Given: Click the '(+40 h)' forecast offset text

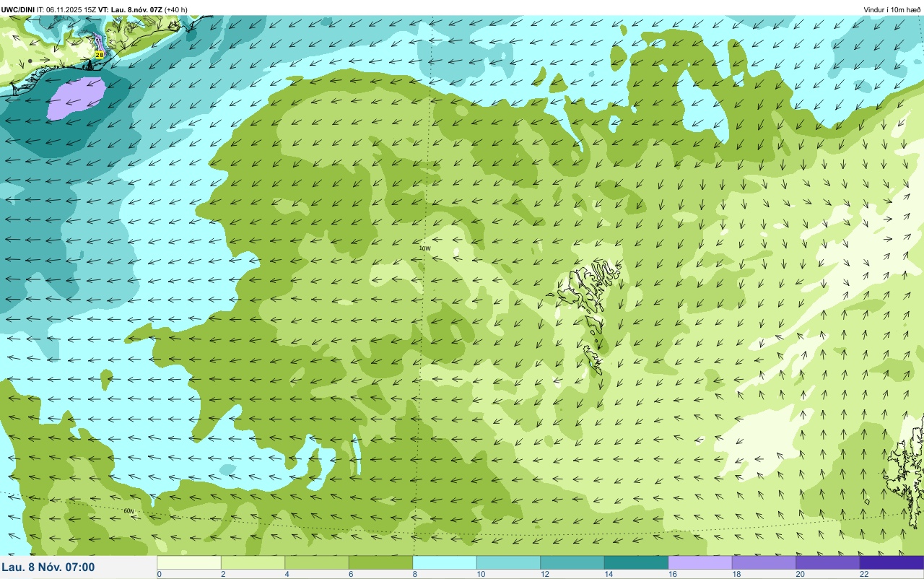Looking at the screenshot, I should coord(176,9).
